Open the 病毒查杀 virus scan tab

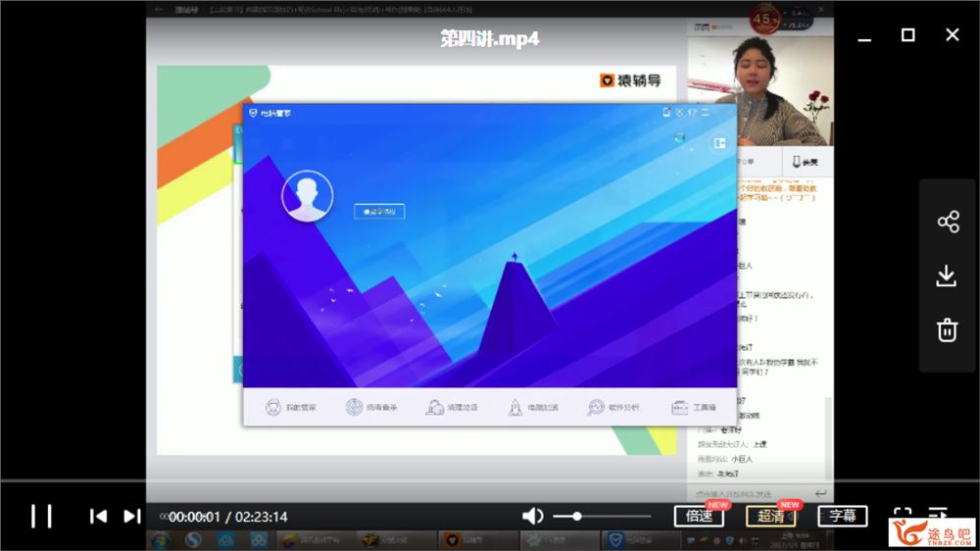coord(371,407)
